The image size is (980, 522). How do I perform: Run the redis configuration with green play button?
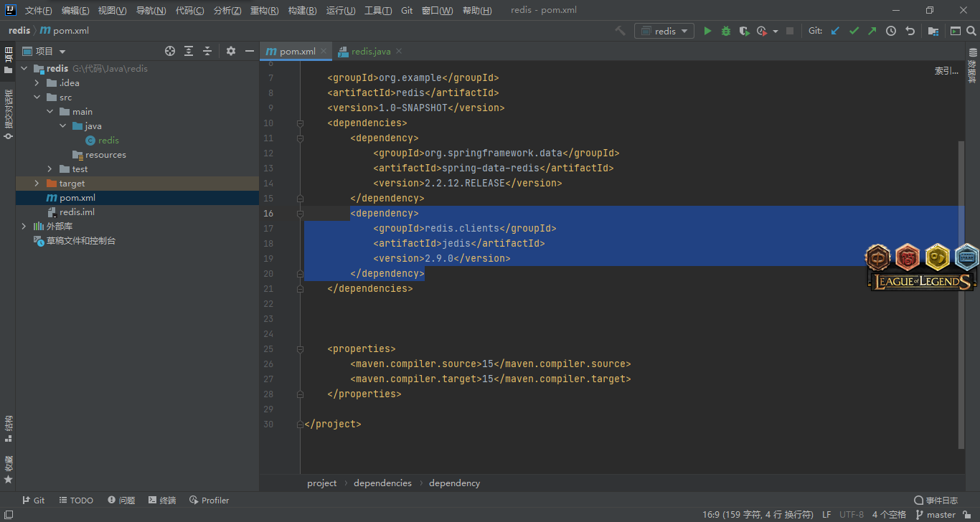click(x=707, y=31)
